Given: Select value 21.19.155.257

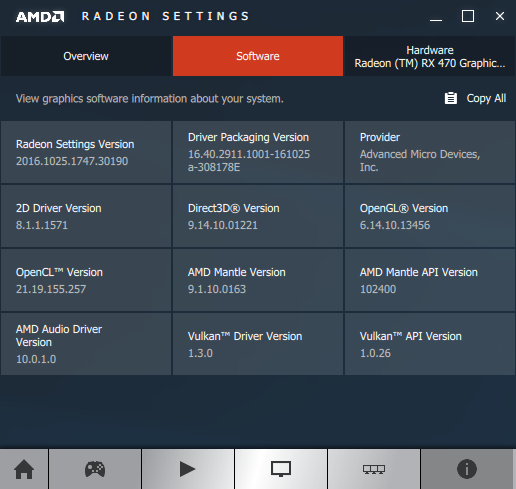Looking at the screenshot, I should coord(51,289).
